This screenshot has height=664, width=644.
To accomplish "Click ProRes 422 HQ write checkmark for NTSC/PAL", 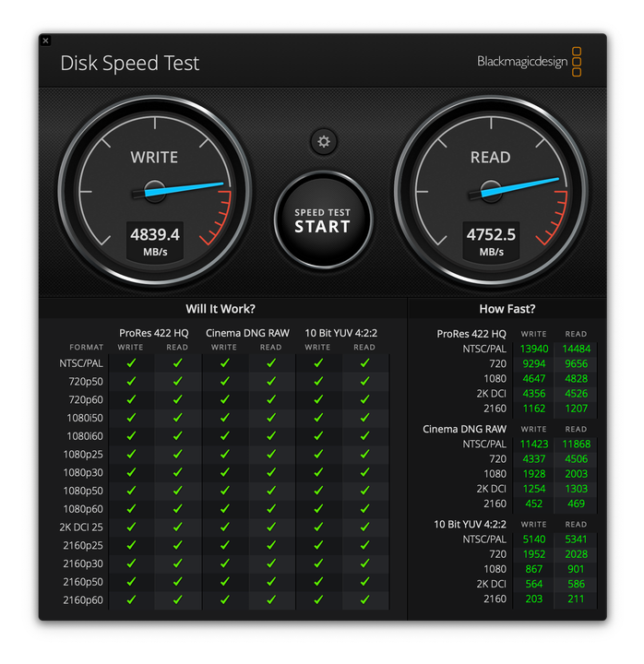I will (131, 363).
